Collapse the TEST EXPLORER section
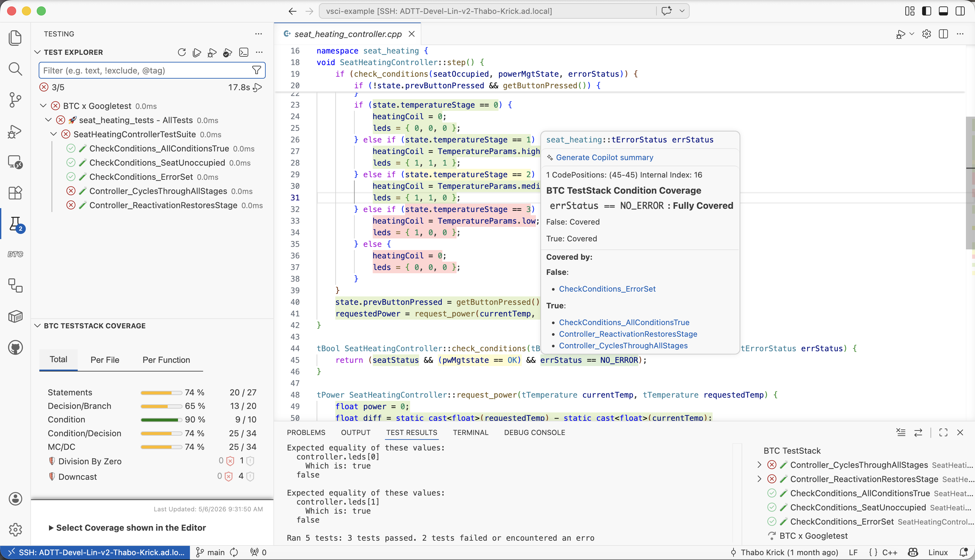 pyautogui.click(x=37, y=52)
